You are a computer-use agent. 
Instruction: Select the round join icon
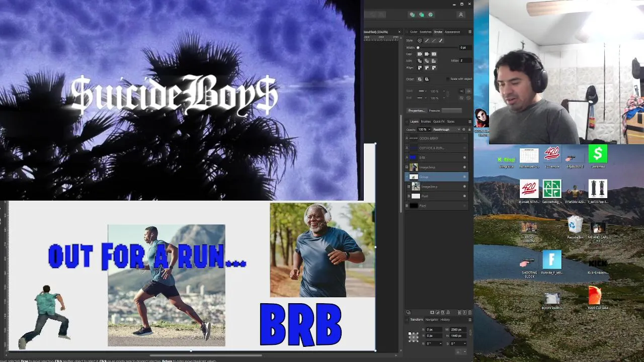coord(420,61)
